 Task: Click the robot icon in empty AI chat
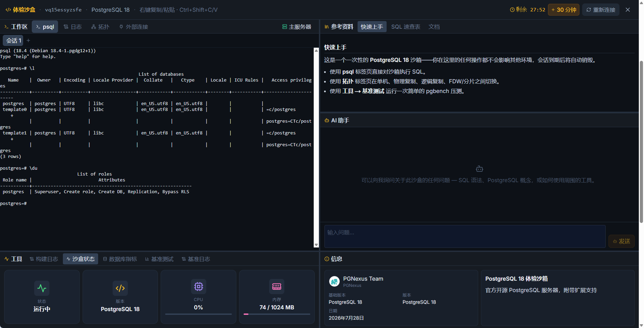480,169
